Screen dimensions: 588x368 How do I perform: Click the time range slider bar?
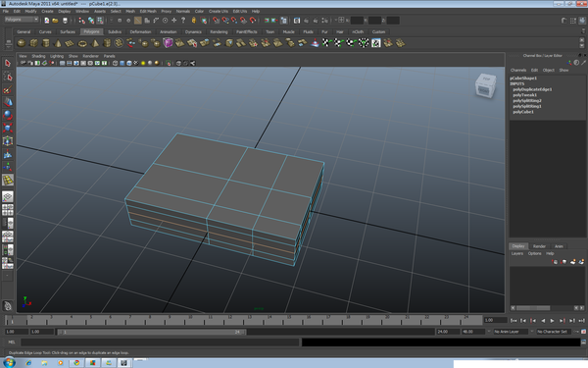151,332
